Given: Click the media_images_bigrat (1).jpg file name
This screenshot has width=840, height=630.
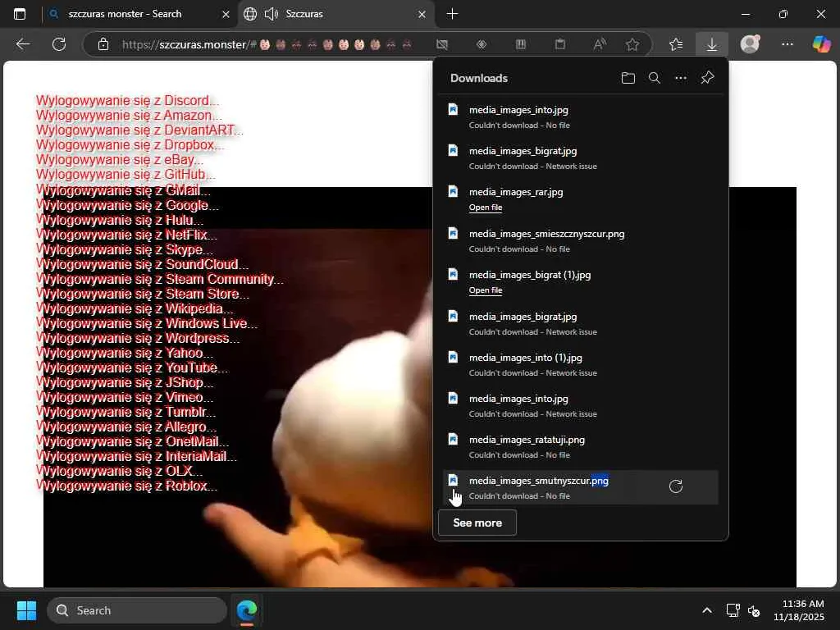Looking at the screenshot, I should coord(530,275).
